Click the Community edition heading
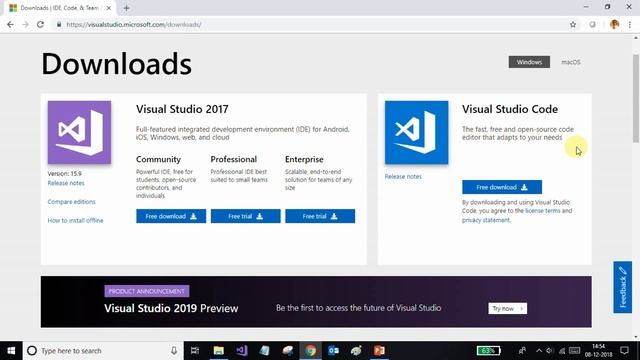 (x=158, y=159)
